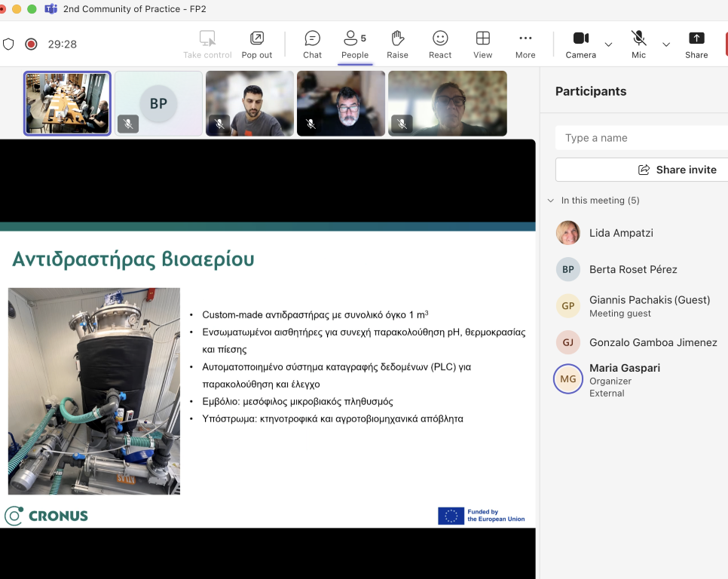Screen dimensions: 728x579
Task: Select the BP participant video tile
Action: [x=158, y=103]
